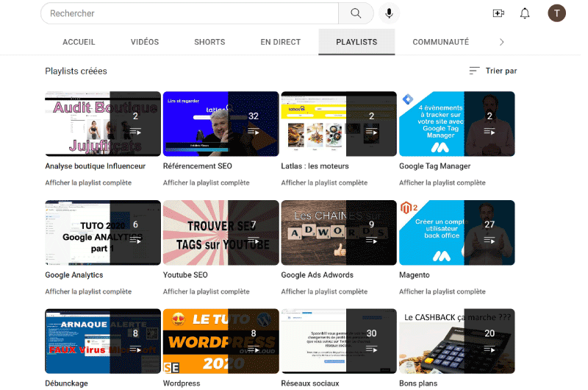Image resolution: width=588 pixels, height=390 pixels.
Task: Afficher la playlist complète for Analyse boutique
Action: click(88, 182)
